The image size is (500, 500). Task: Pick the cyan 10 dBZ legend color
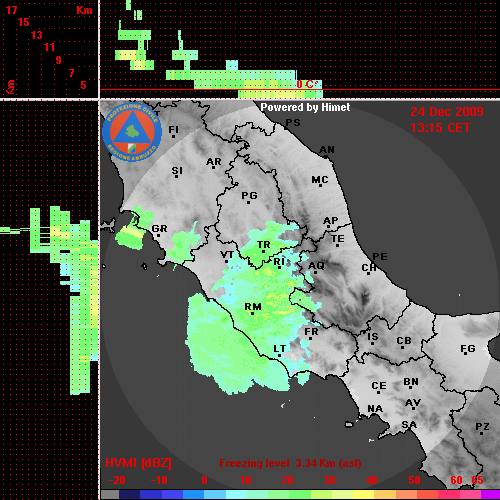pyautogui.click(x=247, y=495)
